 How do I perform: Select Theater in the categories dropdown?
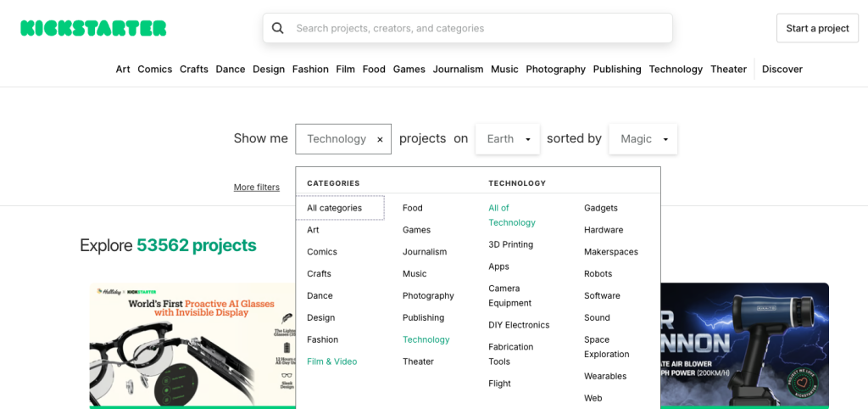(418, 361)
